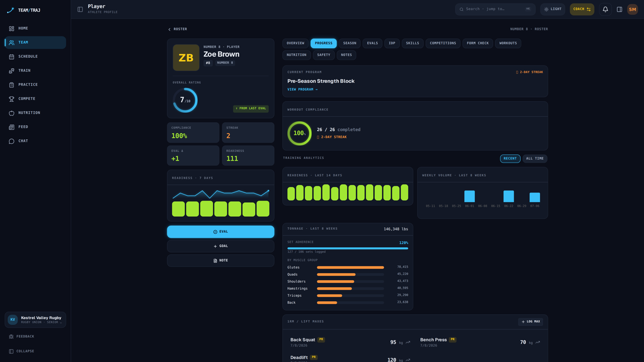The image size is (644, 362).
Task: Click the Back Squat trend icon
Action: coord(408,342)
